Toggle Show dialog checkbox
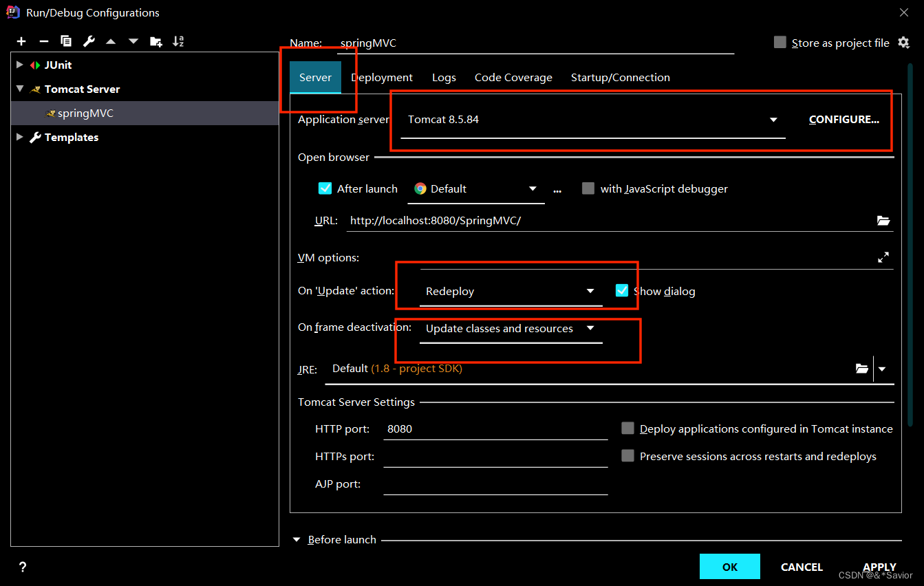Viewport: 924px width, 586px height. 622,290
